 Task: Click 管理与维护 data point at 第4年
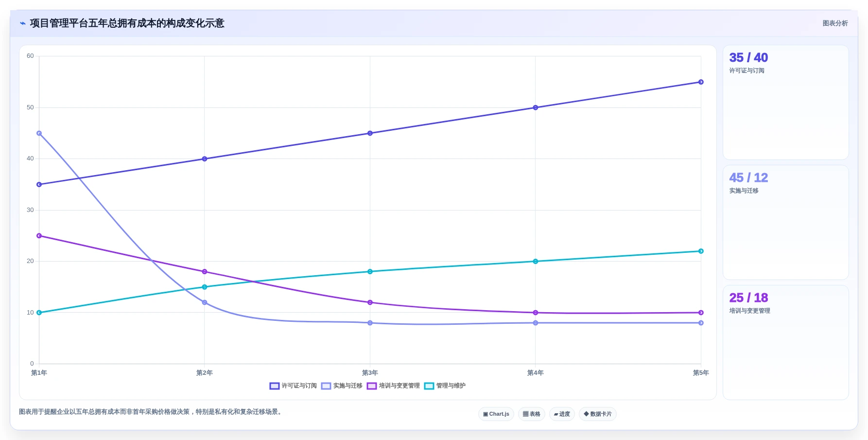pyautogui.click(x=536, y=262)
